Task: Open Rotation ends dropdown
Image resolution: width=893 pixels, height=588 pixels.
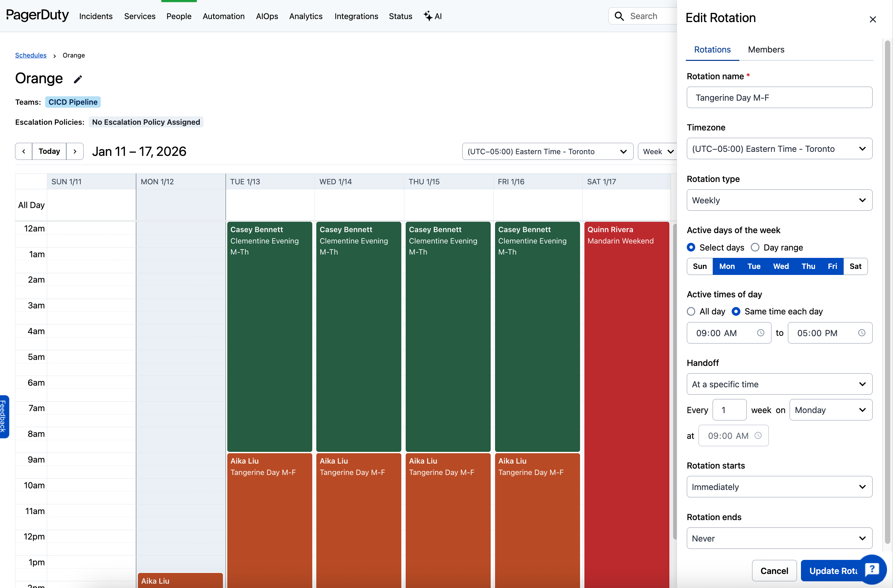Action: click(x=779, y=538)
